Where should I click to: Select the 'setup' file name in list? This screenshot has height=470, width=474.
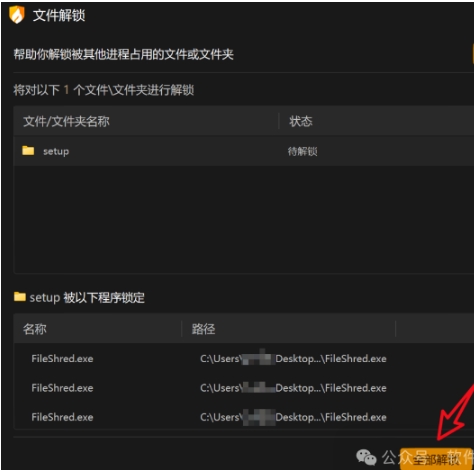[x=56, y=151]
